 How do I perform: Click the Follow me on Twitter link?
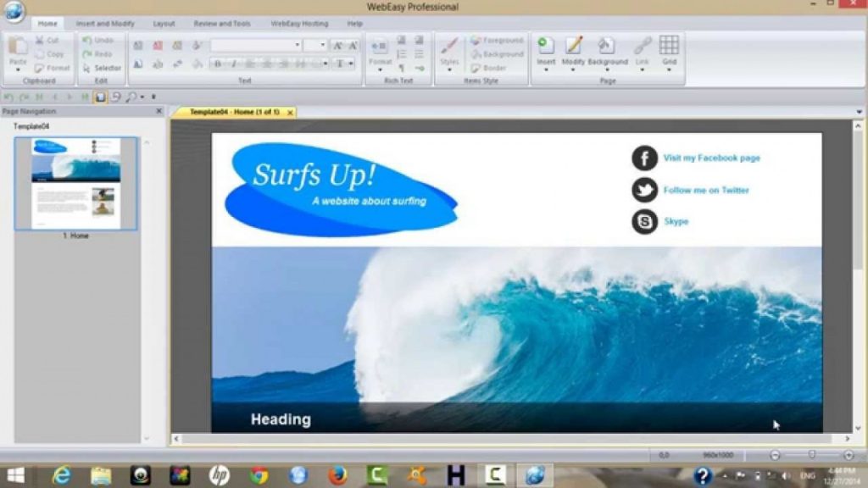tap(706, 190)
